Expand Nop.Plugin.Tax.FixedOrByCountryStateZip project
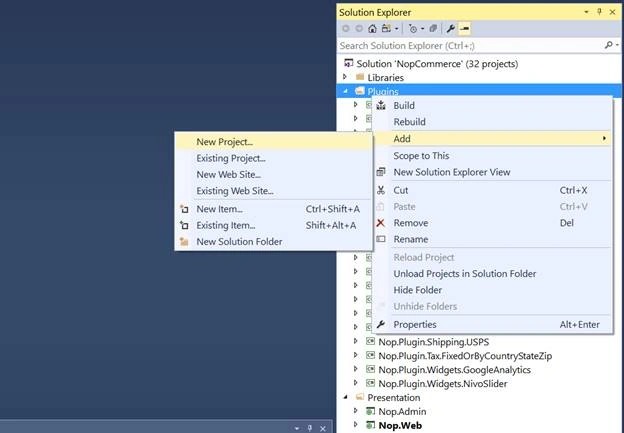The height and width of the screenshot is (433, 624). [x=356, y=355]
